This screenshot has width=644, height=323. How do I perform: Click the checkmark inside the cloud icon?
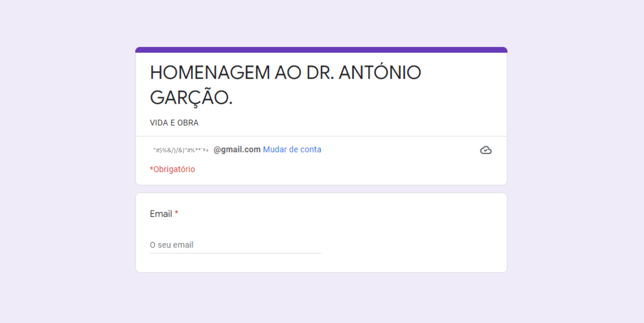click(486, 150)
